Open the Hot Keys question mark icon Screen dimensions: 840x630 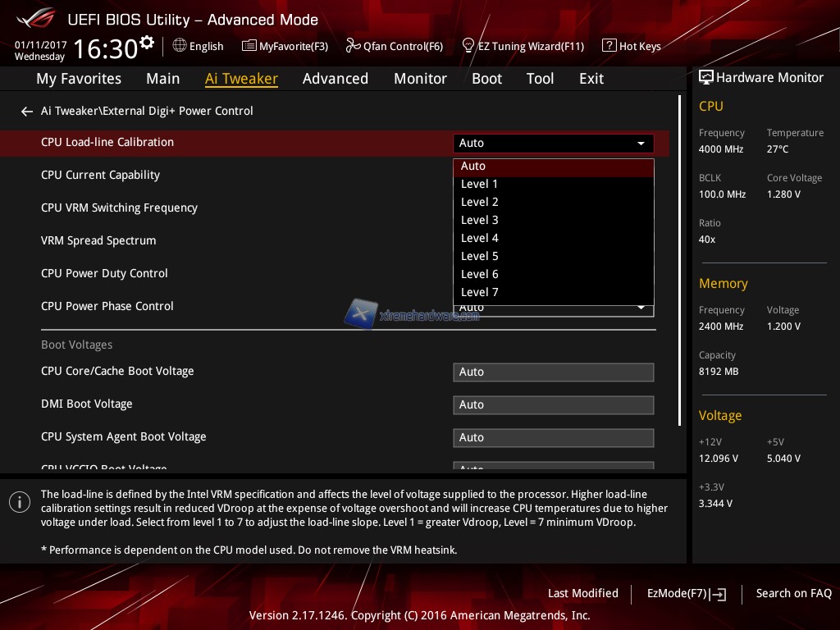coord(609,46)
